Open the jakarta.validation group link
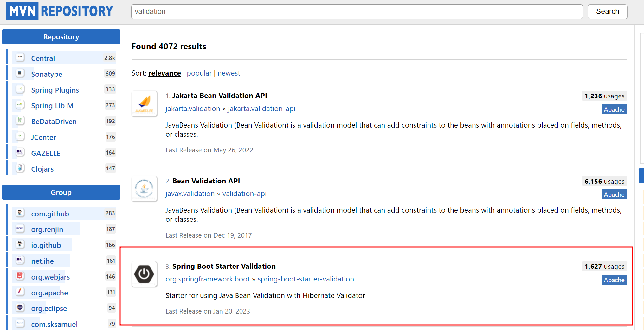Image resolution: width=644 pixels, height=330 pixels. point(193,109)
